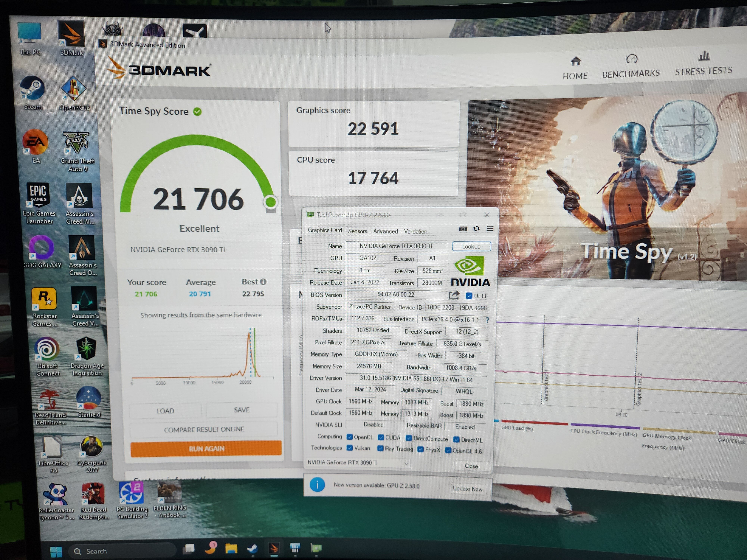The height and width of the screenshot is (560, 747).
Task: Toggle the CUDA checkbox
Action: pyautogui.click(x=381, y=438)
